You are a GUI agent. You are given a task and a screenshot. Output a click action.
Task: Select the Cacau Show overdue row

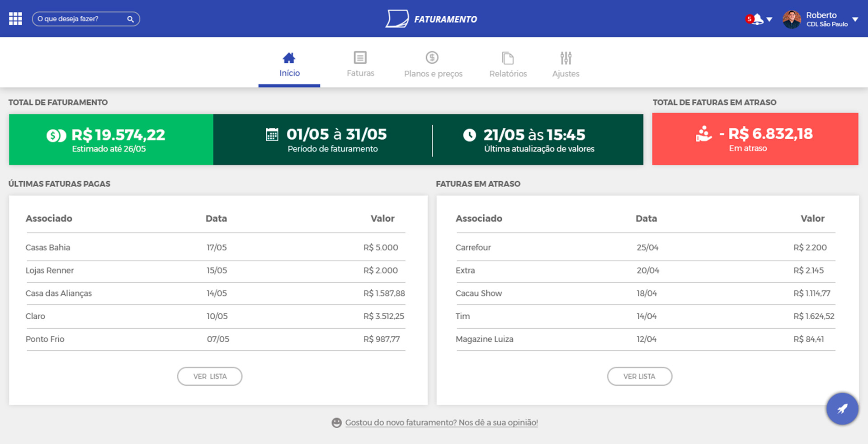(646, 293)
